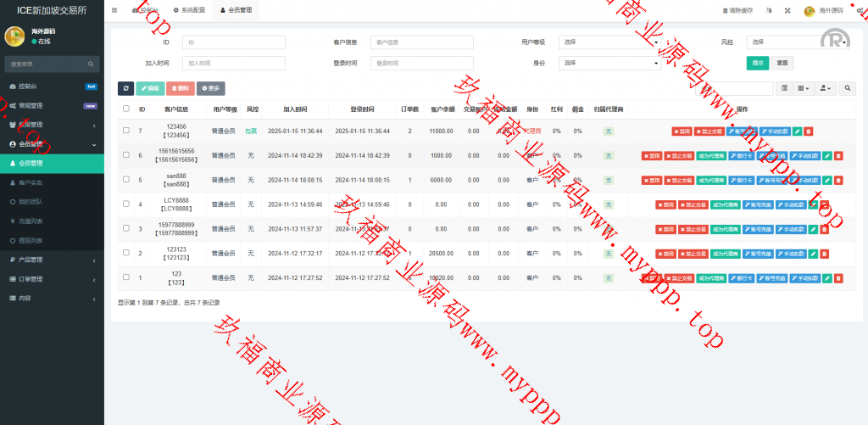Open the 用户等级 dropdown filter
The image size is (868, 425).
(x=609, y=42)
